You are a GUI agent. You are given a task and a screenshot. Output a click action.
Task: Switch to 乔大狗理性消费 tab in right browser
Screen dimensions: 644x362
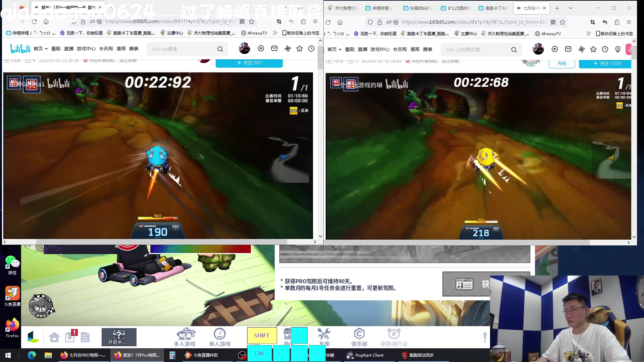coord(343,8)
